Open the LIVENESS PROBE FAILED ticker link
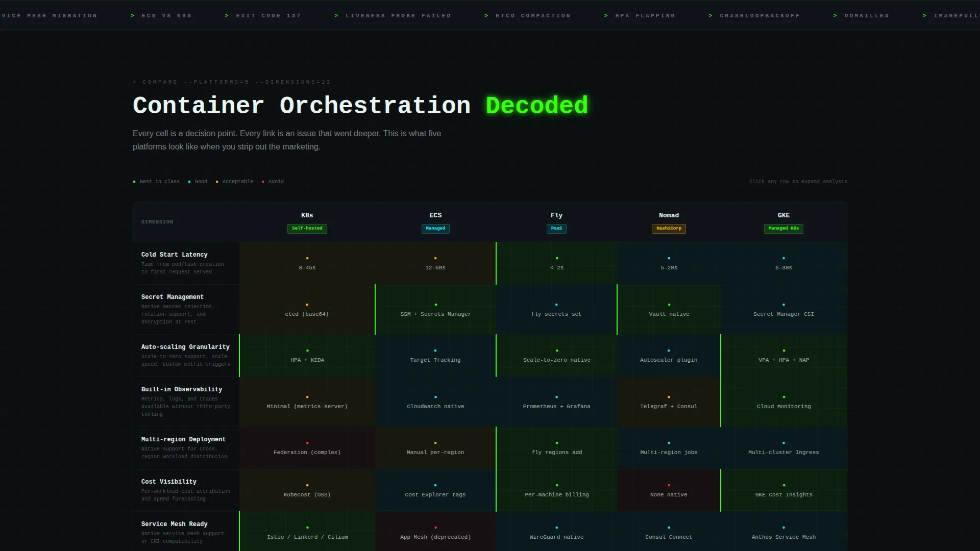 point(393,16)
